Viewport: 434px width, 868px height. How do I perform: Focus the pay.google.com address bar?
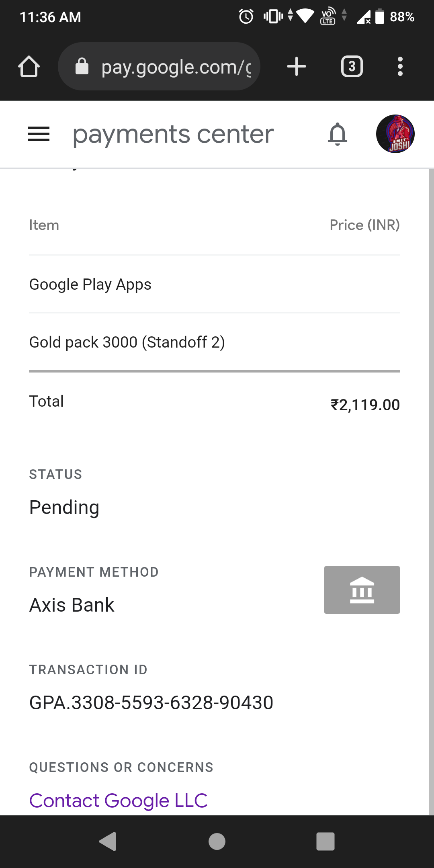[x=159, y=66]
